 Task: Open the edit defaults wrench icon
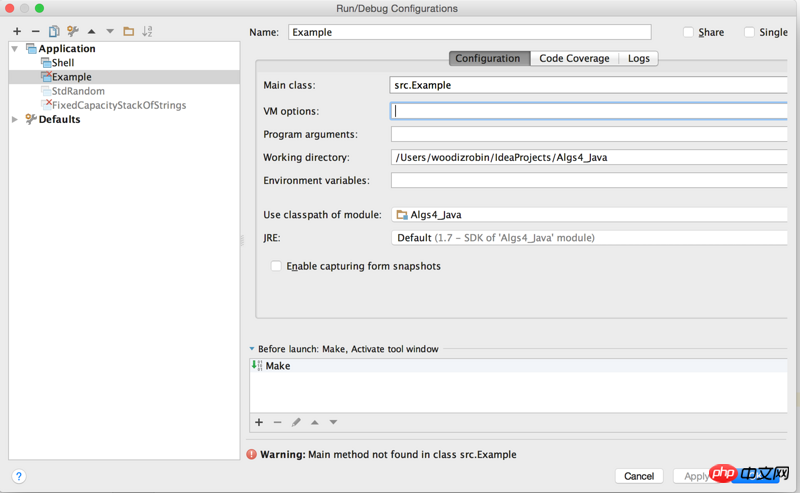click(x=73, y=31)
